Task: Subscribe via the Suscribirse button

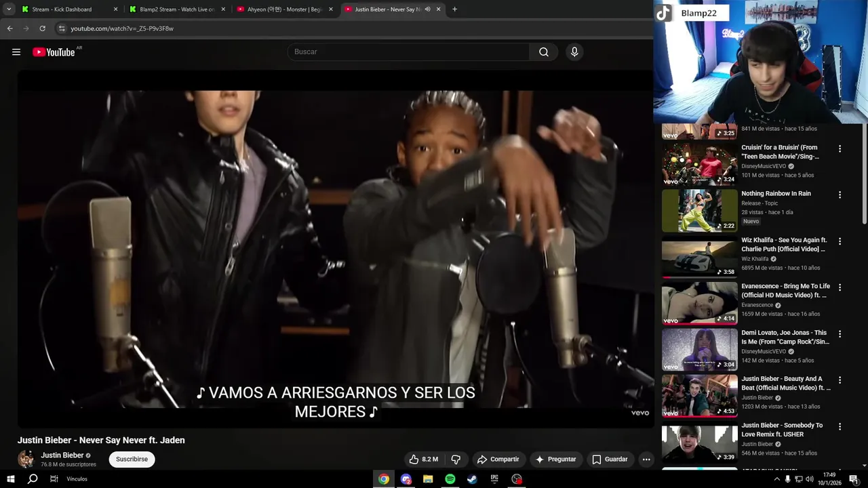Action: click(132, 460)
